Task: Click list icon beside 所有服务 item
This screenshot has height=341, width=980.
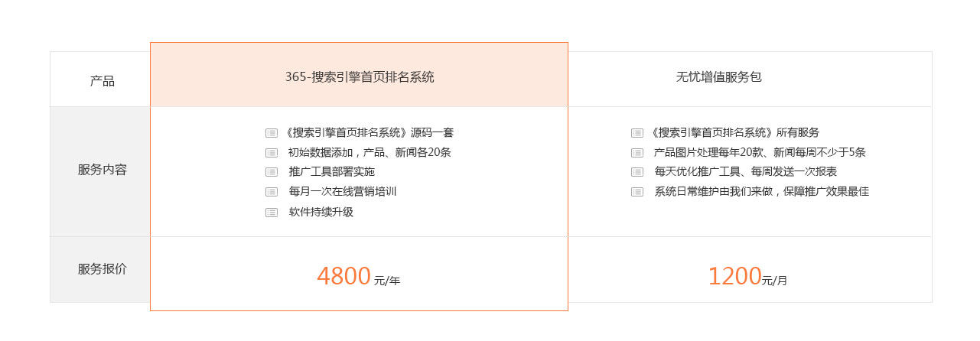Action: tap(637, 133)
